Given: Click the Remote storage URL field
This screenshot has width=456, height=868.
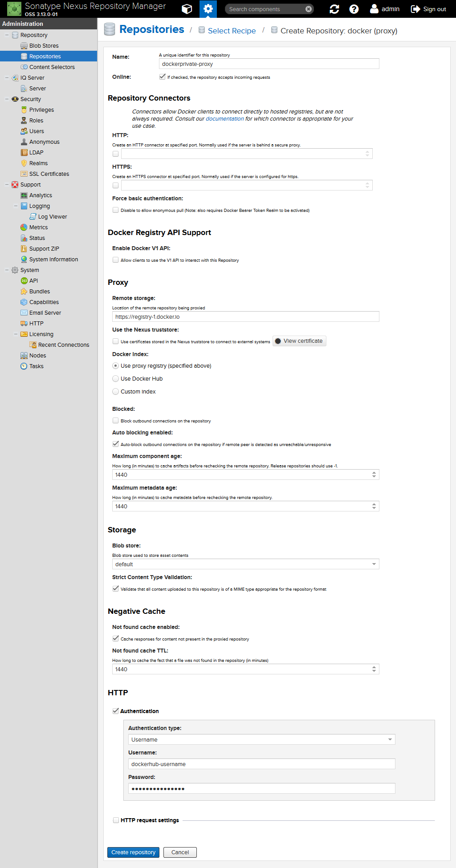Looking at the screenshot, I should coord(246,316).
